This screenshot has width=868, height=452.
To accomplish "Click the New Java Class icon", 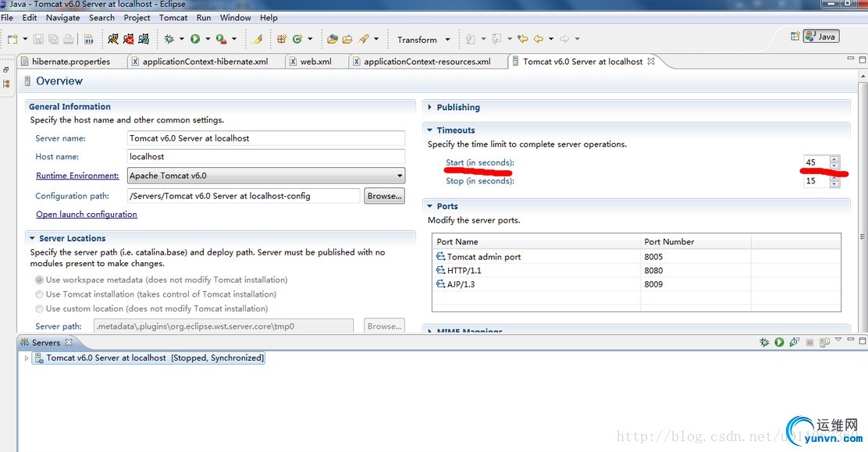I will (x=297, y=39).
